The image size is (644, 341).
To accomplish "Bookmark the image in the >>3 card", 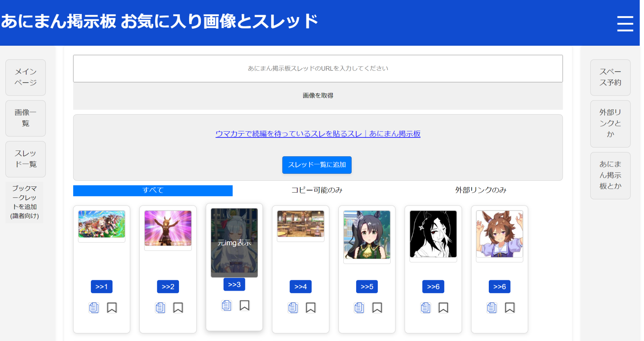I will [244, 306].
